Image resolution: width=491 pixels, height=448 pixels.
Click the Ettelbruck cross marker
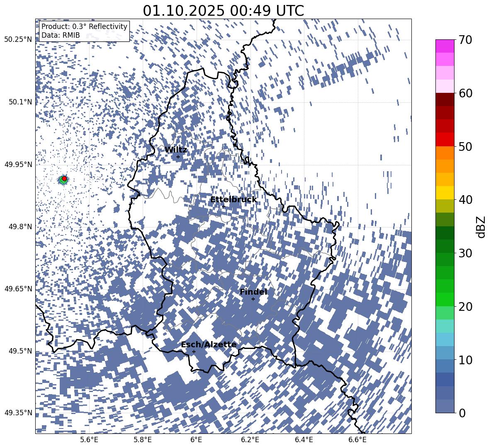224,206
